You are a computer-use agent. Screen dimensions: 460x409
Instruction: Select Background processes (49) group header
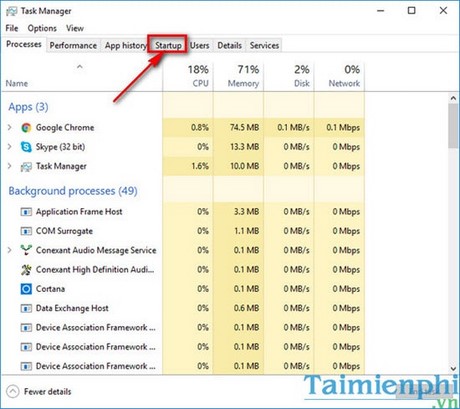coord(73,191)
